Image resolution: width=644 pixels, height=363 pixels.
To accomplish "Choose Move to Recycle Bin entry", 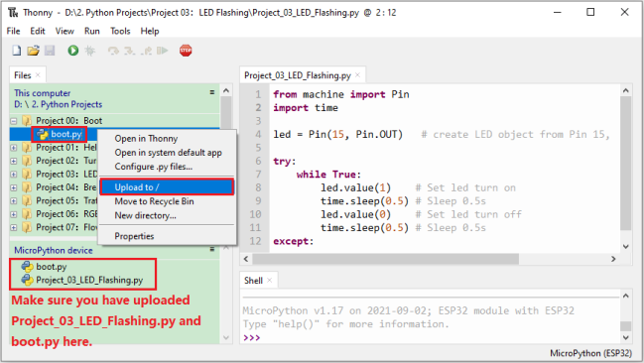I will coord(167,201).
